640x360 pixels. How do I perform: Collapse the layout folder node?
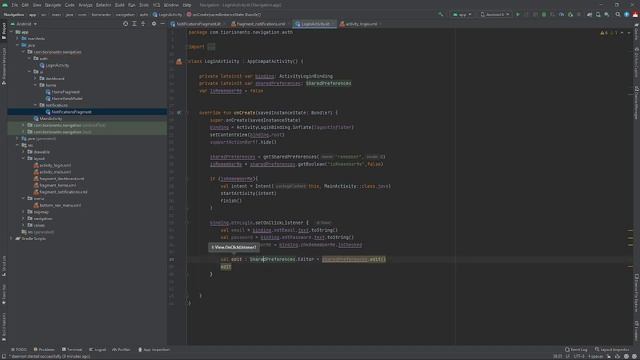click(x=24, y=158)
